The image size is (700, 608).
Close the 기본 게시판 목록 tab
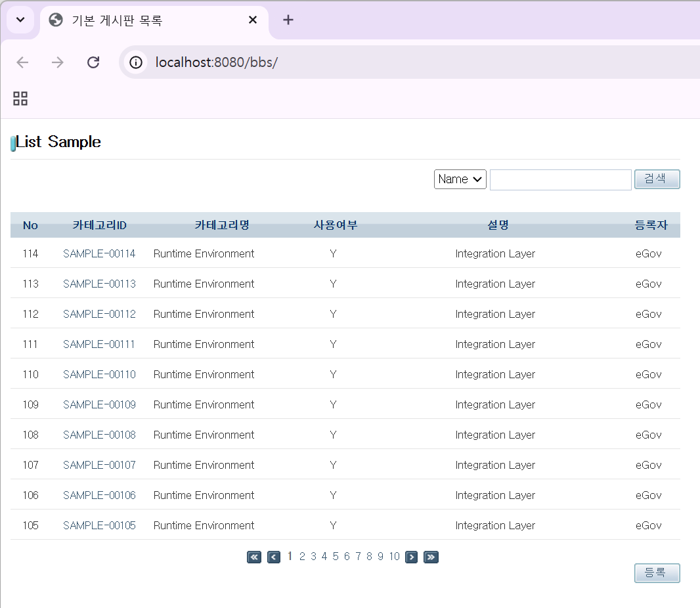tap(252, 20)
